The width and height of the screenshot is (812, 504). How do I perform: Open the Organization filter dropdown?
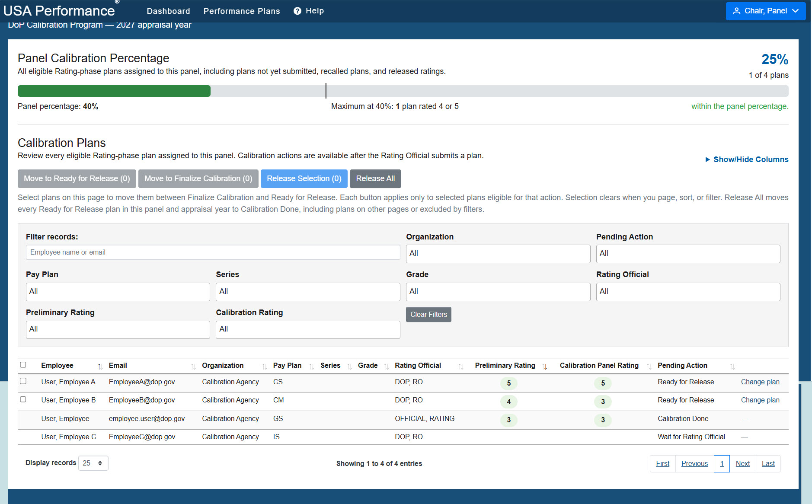pyautogui.click(x=498, y=254)
